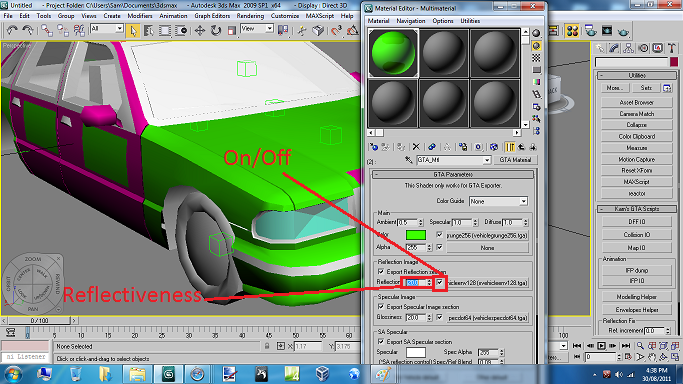Toggle the Color texture map checkbox
The height and width of the screenshot is (384, 683).
[x=440, y=235]
